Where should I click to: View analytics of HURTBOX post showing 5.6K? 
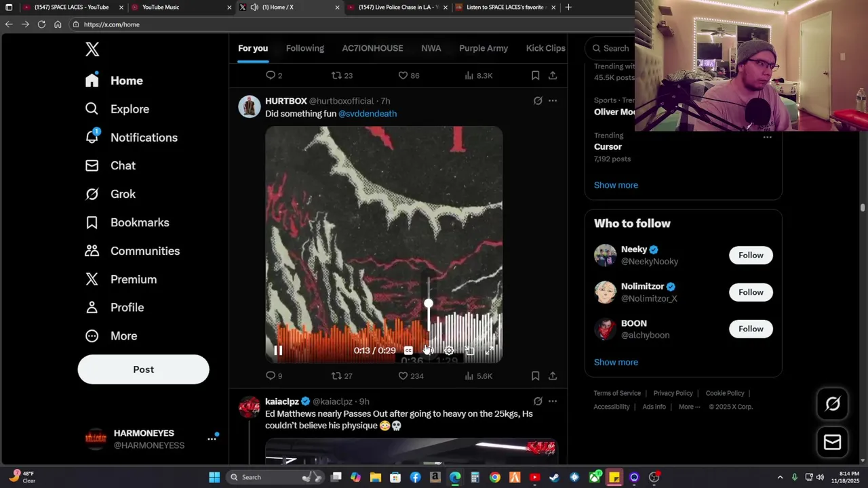[478, 375]
